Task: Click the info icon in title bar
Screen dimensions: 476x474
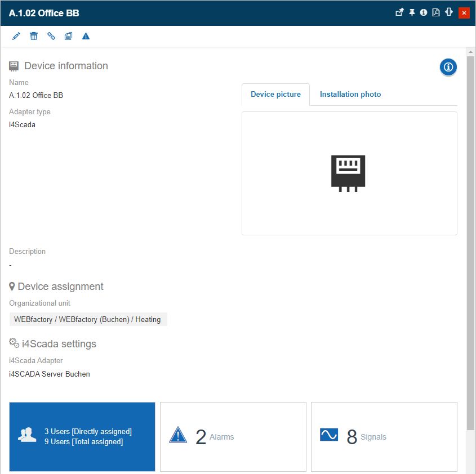Action: click(x=424, y=12)
